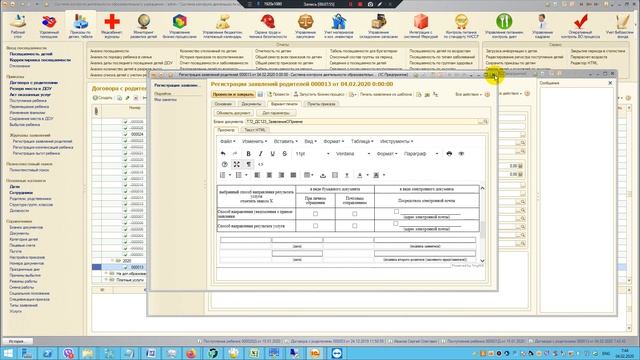640x360 pixels.
Task: Open the Изменить menu in the editor
Action: pos(254,141)
